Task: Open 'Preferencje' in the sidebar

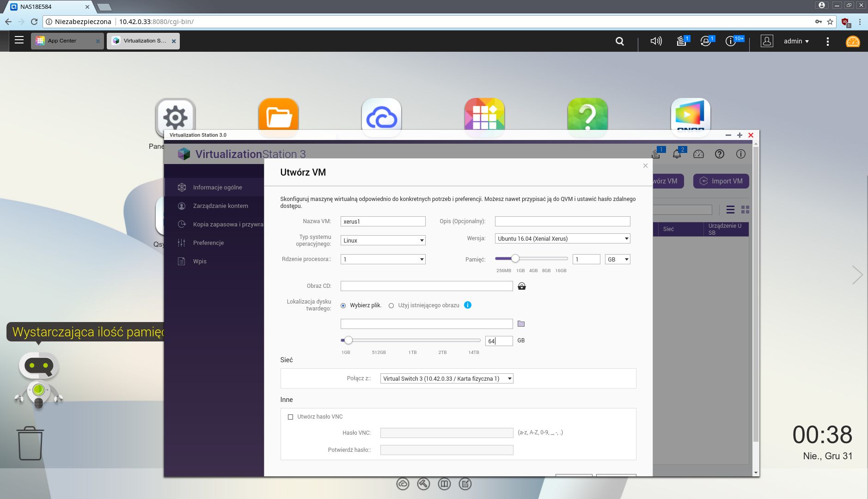Action: [x=214, y=243]
